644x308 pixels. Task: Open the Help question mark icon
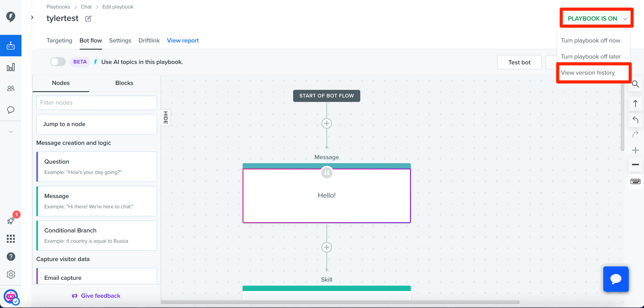(x=11, y=257)
